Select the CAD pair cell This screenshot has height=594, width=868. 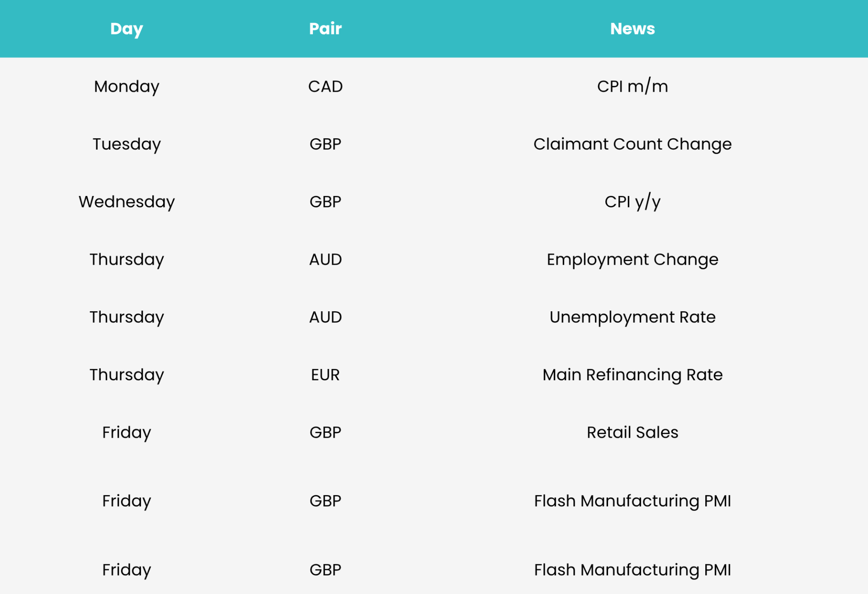click(325, 86)
